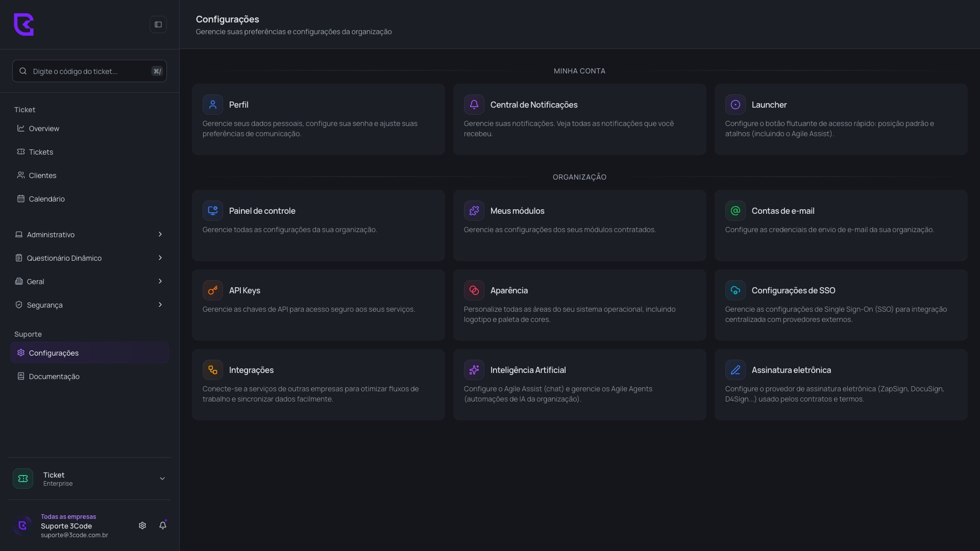This screenshot has width=980, height=551.
Task: Click the Documentação page icon
Action: [x=21, y=376]
